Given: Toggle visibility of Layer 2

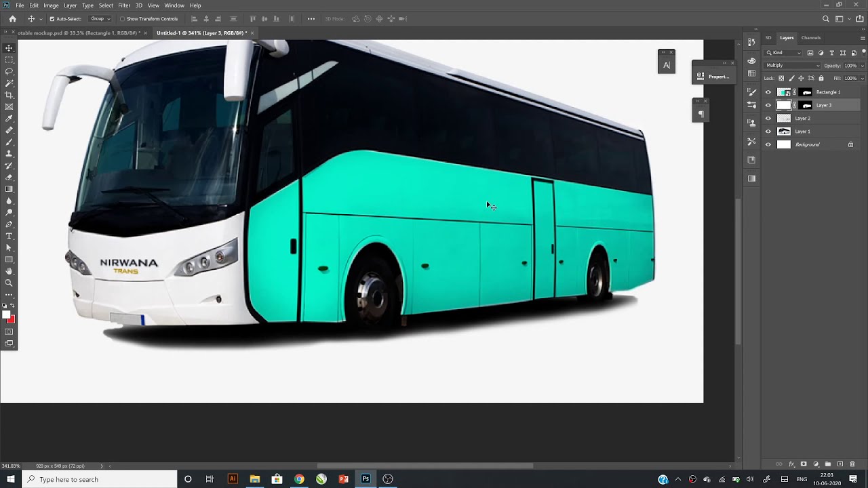Looking at the screenshot, I should (768, 119).
